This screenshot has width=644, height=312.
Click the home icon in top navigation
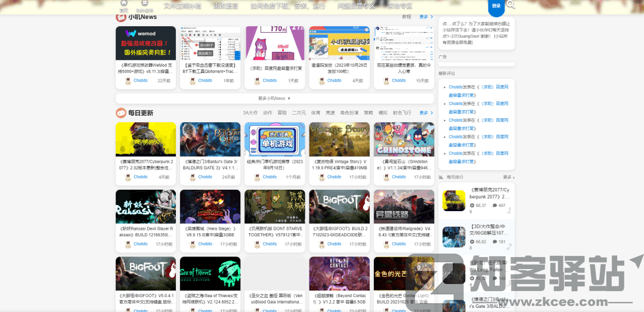click(x=123, y=4)
